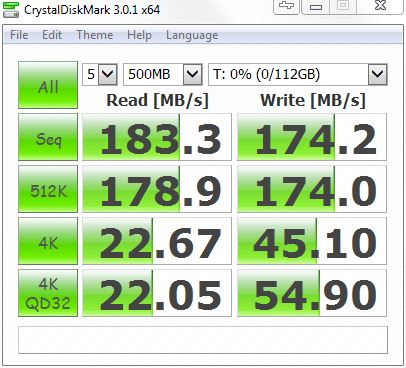
Task: Click 4K QD32 write result 54.90
Action: pyautogui.click(x=312, y=293)
